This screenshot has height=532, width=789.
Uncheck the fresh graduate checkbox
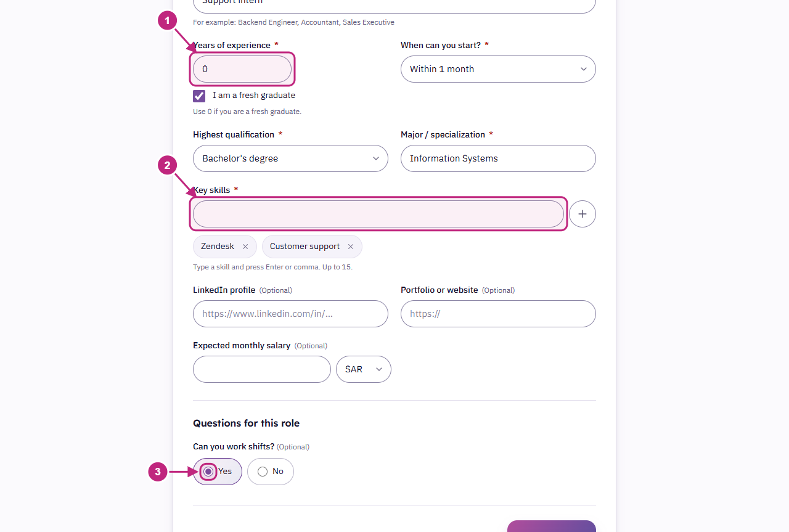click(x=199, y=96)
